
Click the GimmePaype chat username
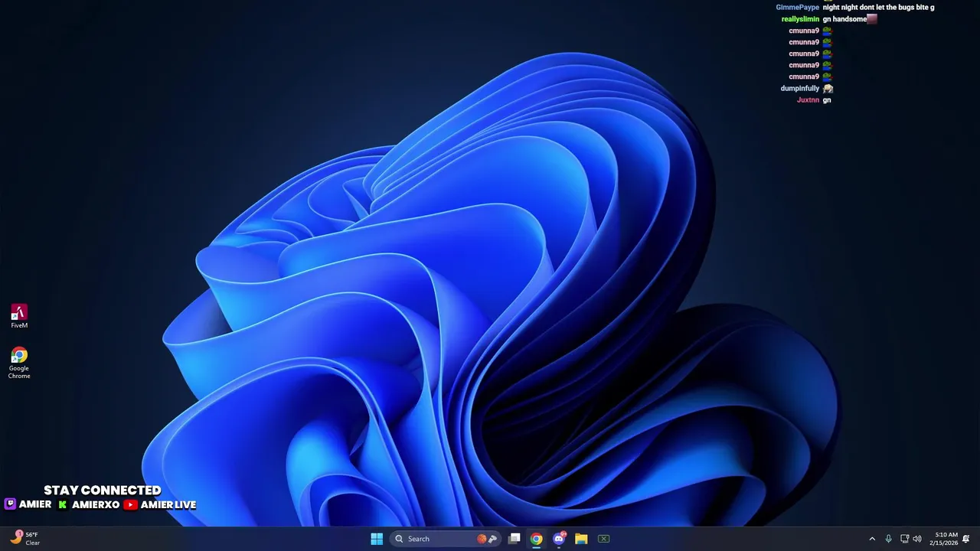pyautogui.click(x=797, y=8)
